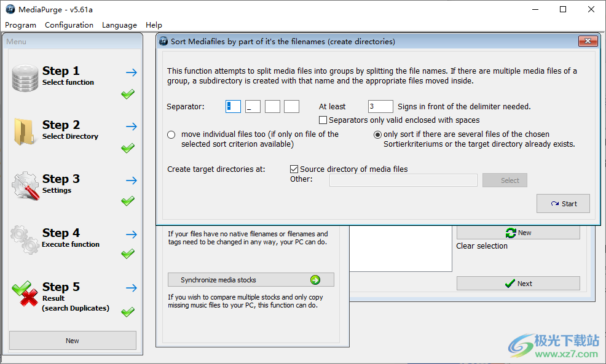Click the Step 5 check and cross icon
The height and width of the screenshot is (364, 606).
25,293
